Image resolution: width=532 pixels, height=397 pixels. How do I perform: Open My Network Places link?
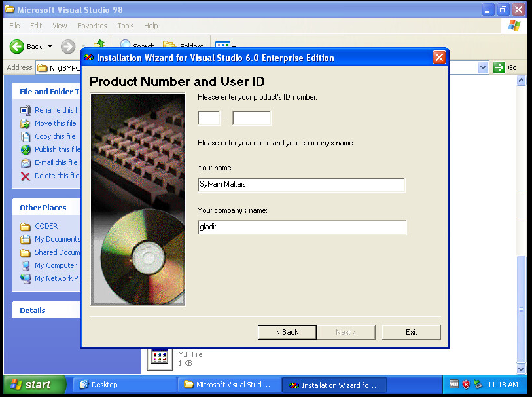(x=58, y=278)
